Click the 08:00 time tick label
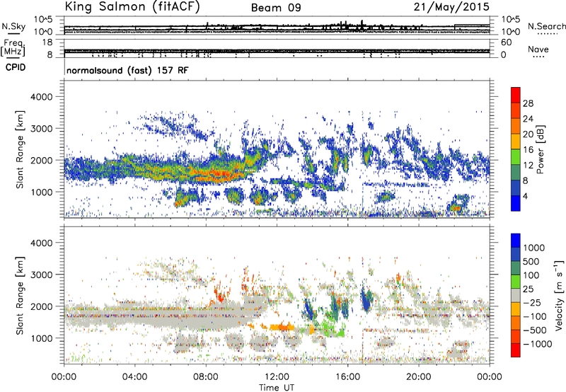Image resolution: width=566 pixels, height=392 pixels. click(206, 377)
